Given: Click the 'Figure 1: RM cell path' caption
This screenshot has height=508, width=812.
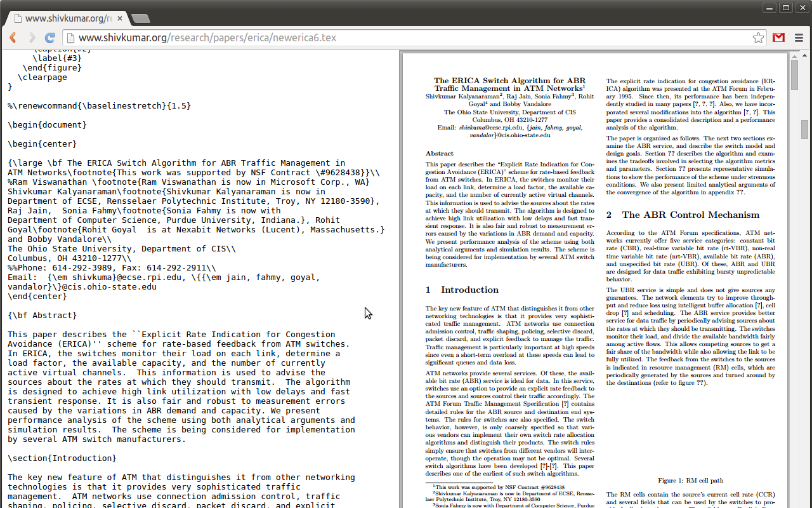Looking at the screenshot, I should pos(690,481).
